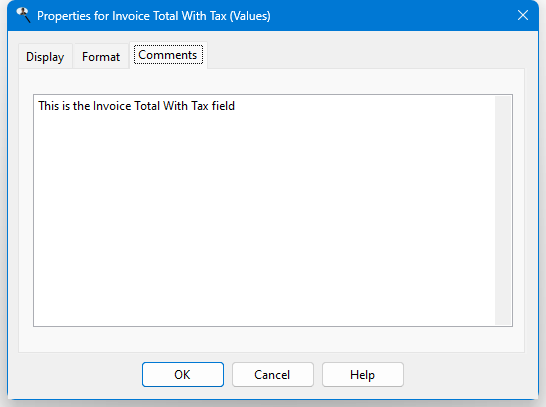Close the Properties dialog with the X
The image size is (546, 407).
point(523,15)
